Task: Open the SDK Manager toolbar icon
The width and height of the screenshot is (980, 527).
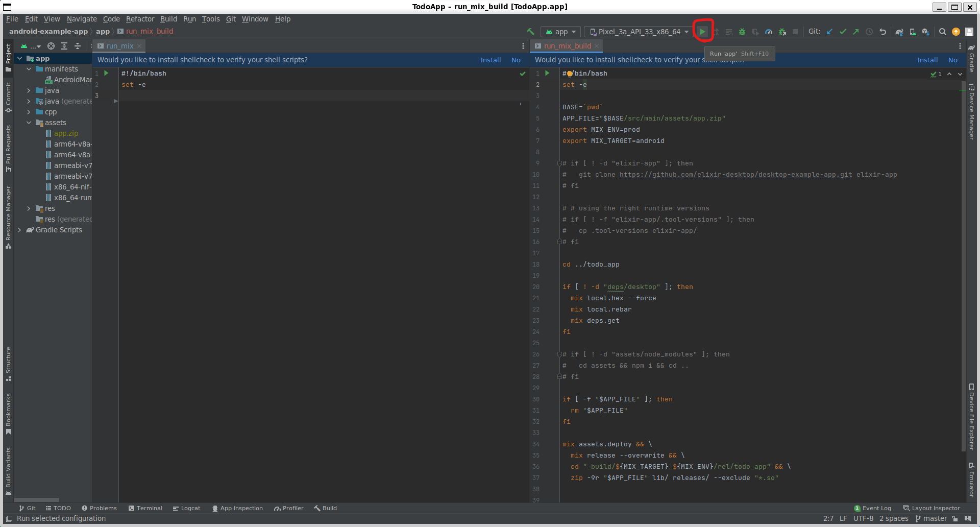Action: [x=926, y=32]
